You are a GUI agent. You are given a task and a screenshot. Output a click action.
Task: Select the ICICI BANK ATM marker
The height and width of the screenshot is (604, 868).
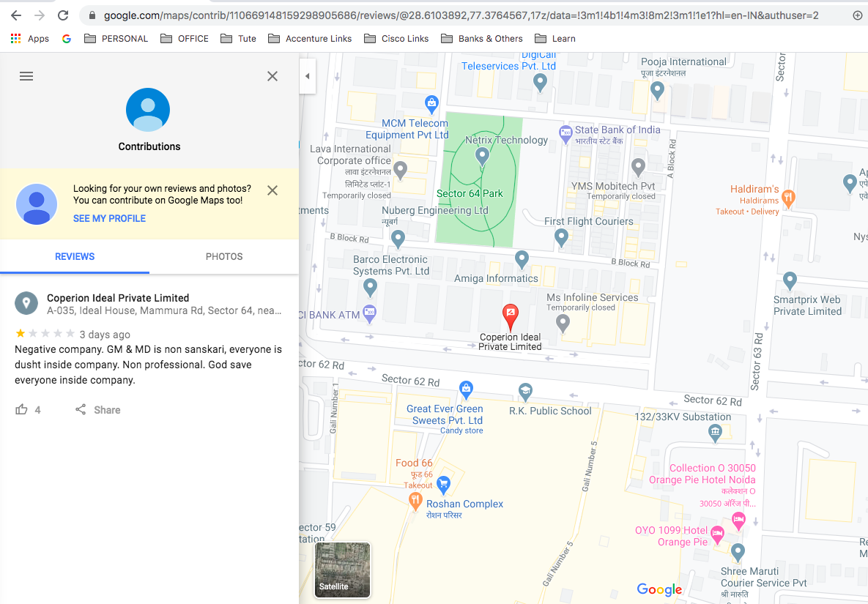(x=369, y=313)
